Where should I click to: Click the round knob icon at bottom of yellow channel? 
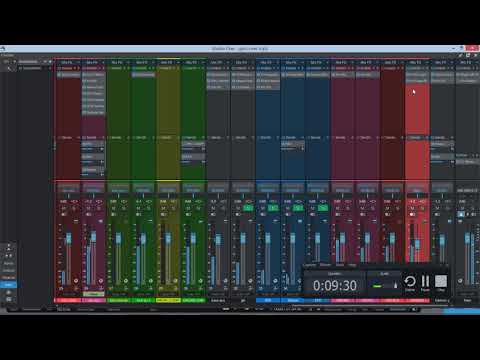tap(176, 281)
